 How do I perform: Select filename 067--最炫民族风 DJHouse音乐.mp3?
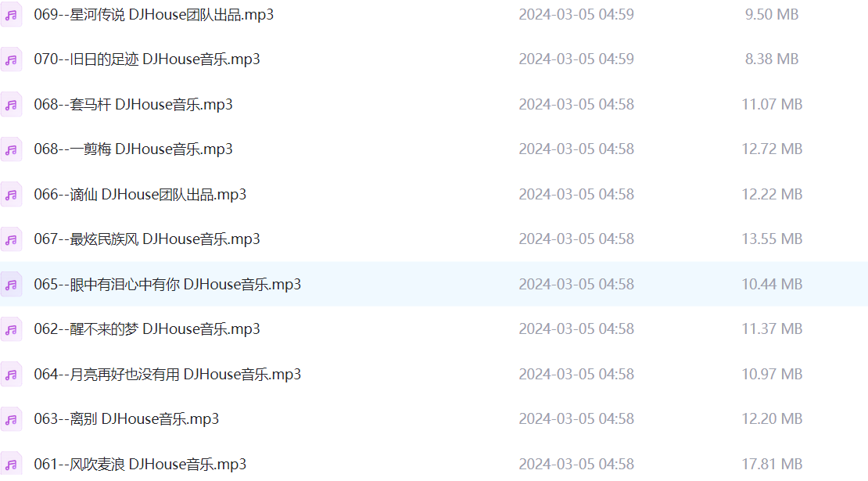(147, 239)
